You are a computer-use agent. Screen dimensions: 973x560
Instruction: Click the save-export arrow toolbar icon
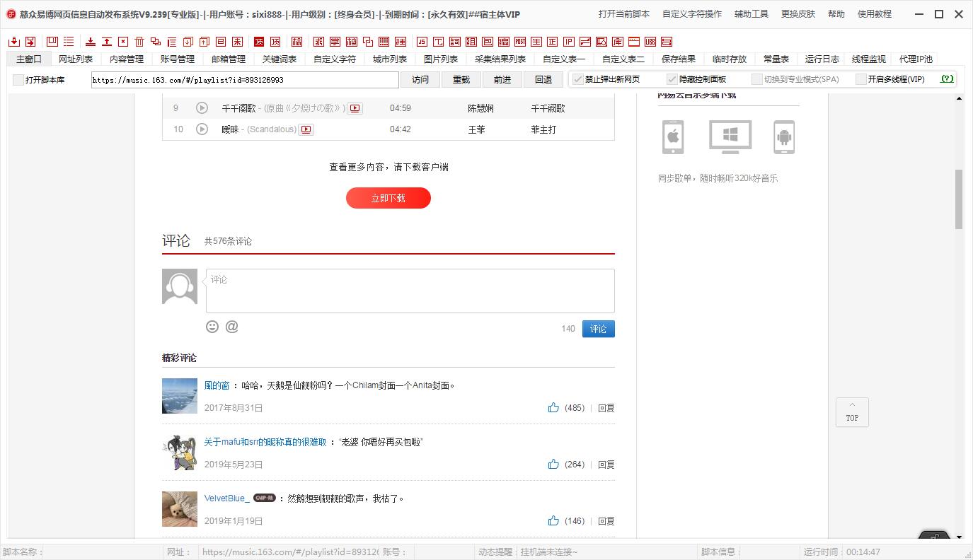(30, 42)
